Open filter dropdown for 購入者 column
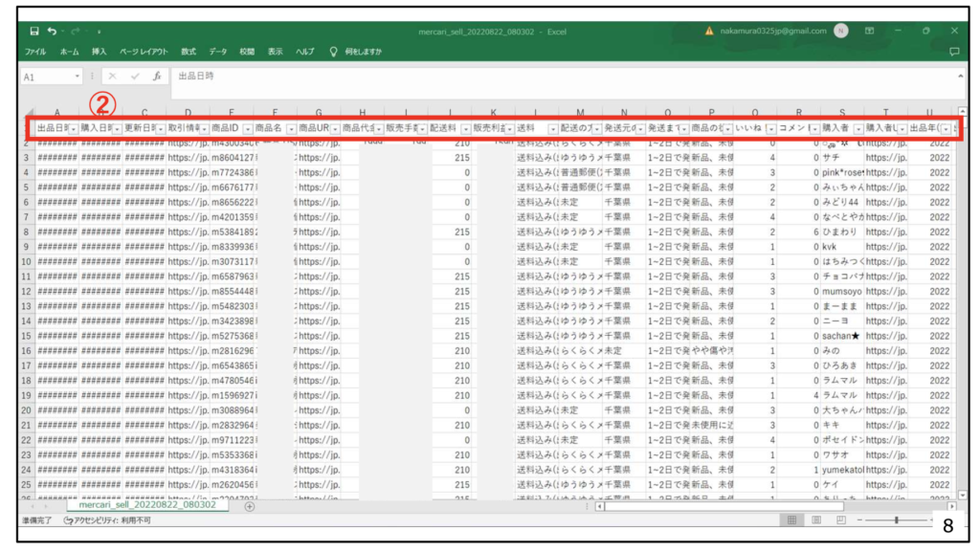980x552 pixels. click(x=858, y=128)
